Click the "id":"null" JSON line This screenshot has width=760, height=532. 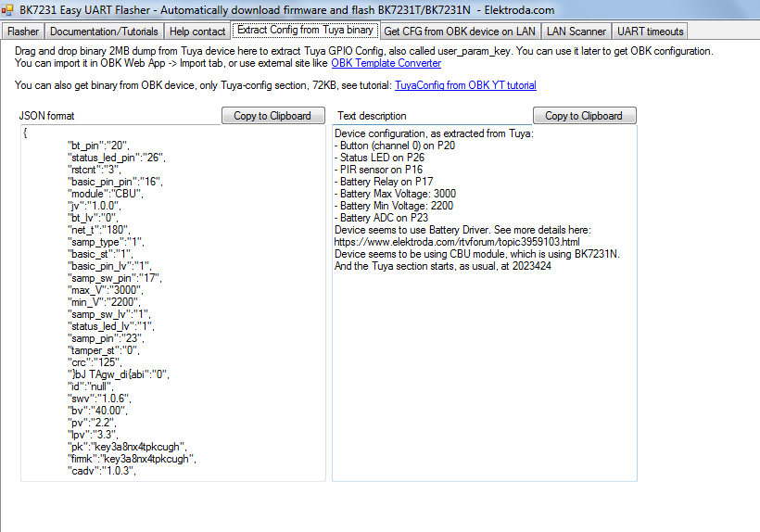(91, 386)
